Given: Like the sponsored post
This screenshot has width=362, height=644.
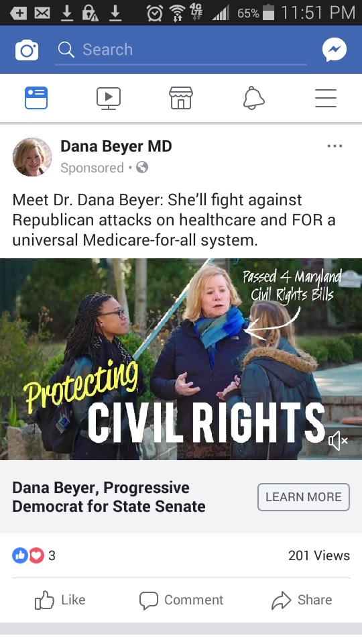Looking at the screenshot, I should tap(60, 600).
